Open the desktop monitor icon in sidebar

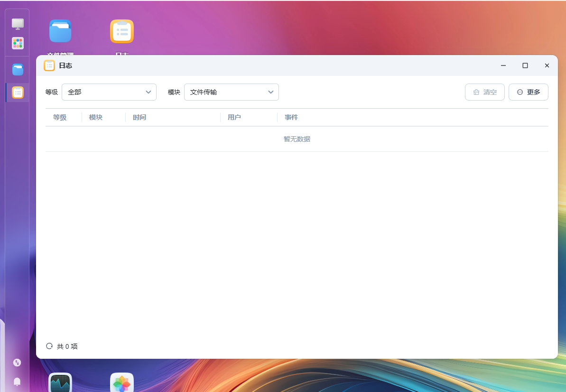(18, 24)
